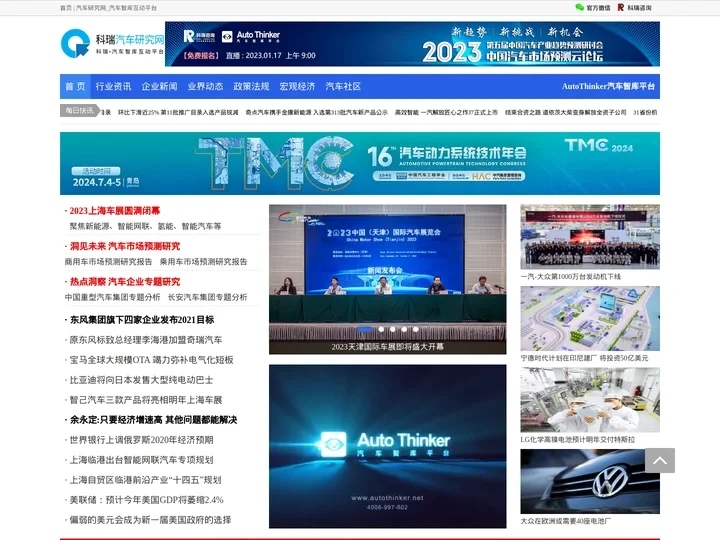Open 宝马全球大规模OTA article
The width and height of the screenshot is (720, 540).
point(152,360)
